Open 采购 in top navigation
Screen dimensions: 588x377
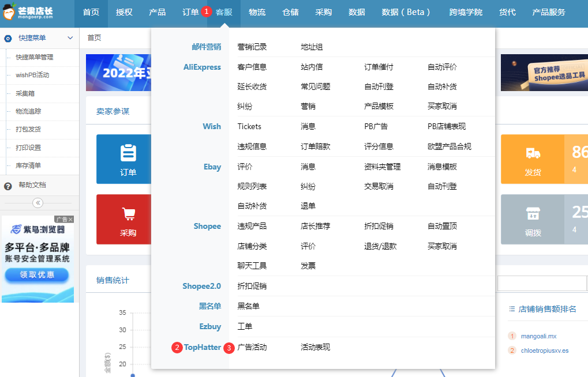(x=323, y=12)
